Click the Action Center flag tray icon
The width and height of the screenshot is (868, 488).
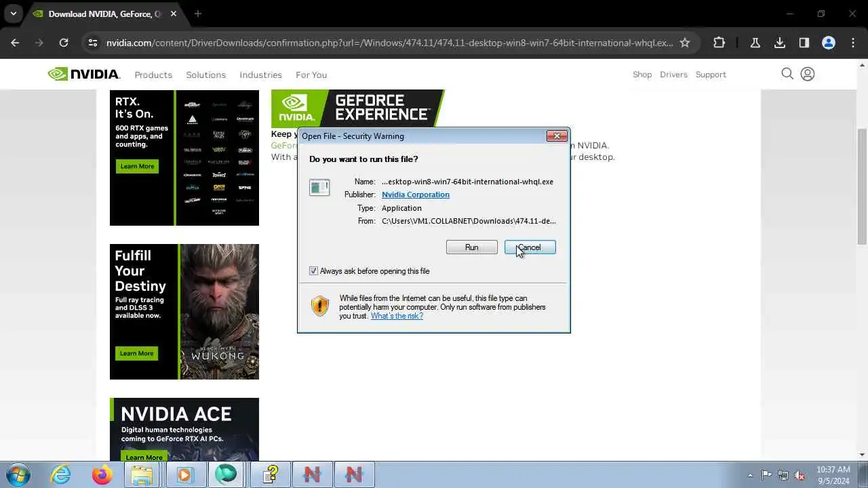766,475
